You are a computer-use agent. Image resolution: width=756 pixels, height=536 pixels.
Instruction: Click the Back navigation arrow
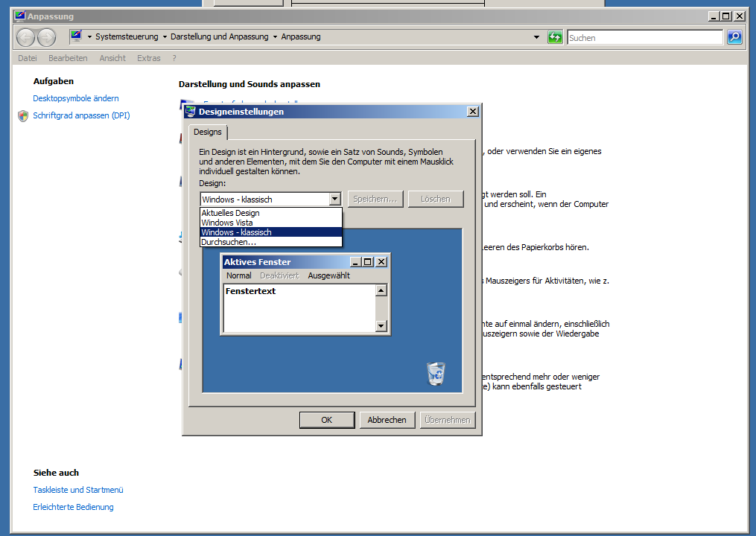(x=25, y=37)
